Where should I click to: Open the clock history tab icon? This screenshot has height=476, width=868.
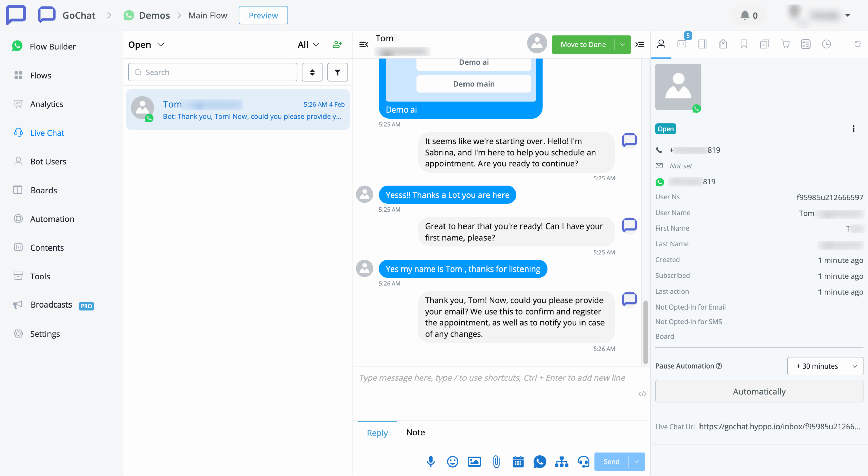click(x=826, y=44)
